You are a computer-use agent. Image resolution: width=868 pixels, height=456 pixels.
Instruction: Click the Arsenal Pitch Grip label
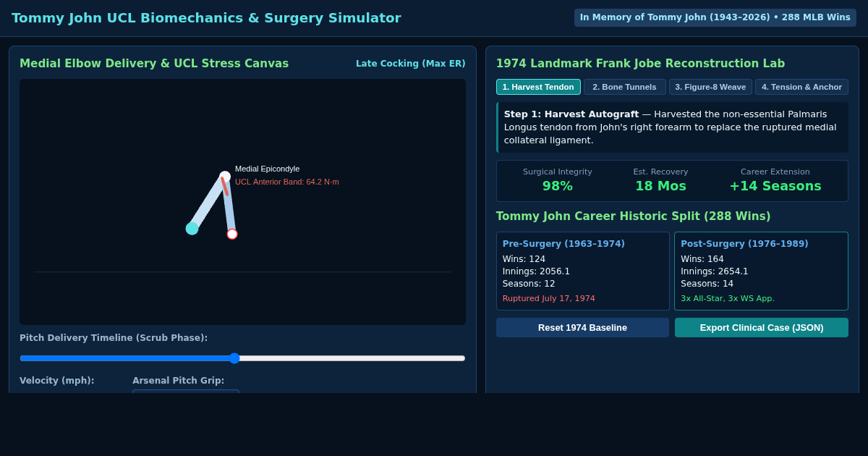179,381
